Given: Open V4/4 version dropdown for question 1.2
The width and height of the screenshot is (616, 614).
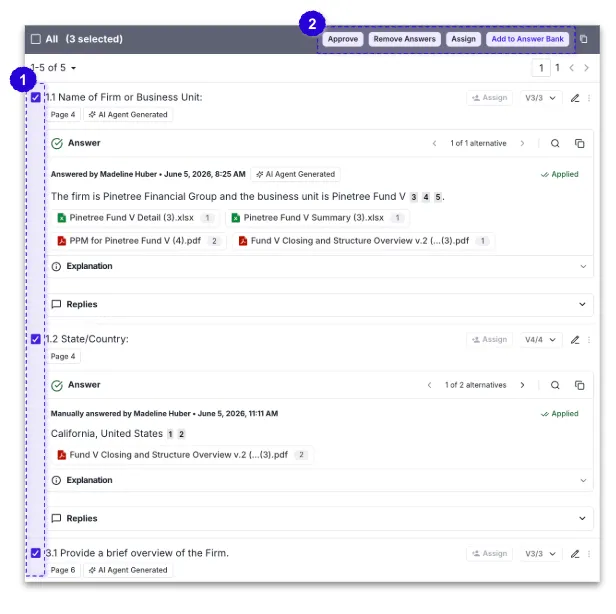Looking at the screenshot, I should [541, 339].
